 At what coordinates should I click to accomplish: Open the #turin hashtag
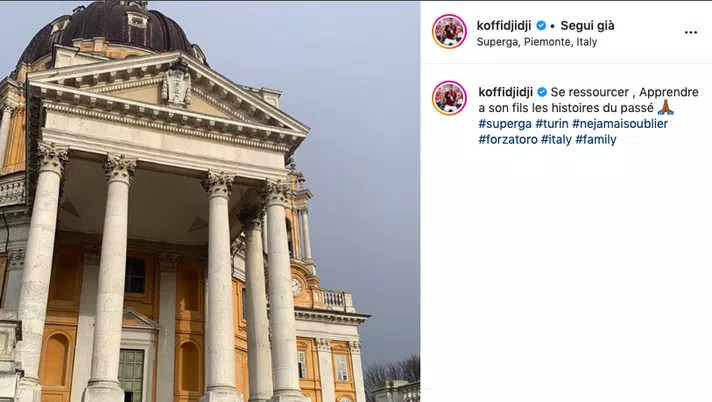[552, 124]
